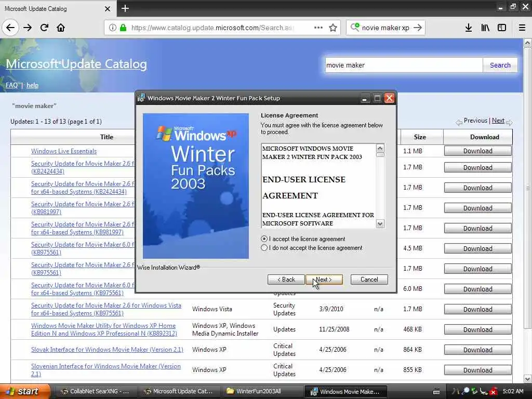Switch to Windows Movie Make... taskbar item
The image size is (532, 399).
click(346, 392)
